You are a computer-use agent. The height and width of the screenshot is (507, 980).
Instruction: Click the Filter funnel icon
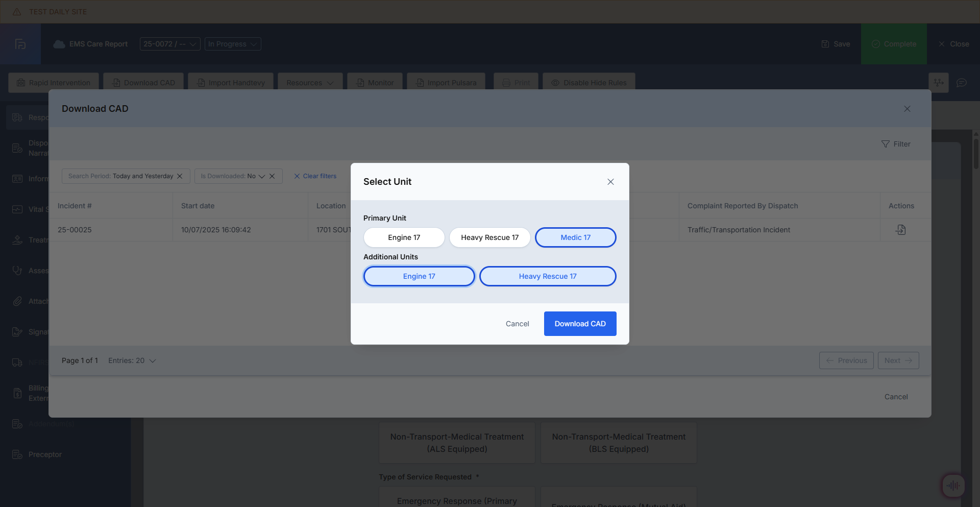(885, 144)
